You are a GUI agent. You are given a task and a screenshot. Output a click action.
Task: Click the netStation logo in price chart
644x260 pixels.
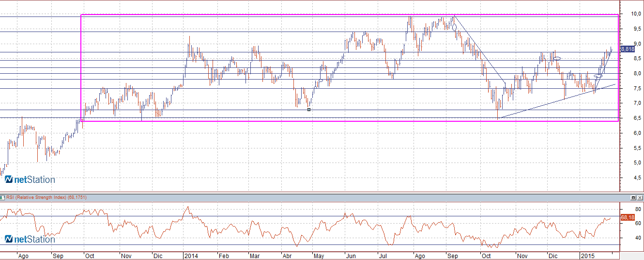tap(30, 180)
